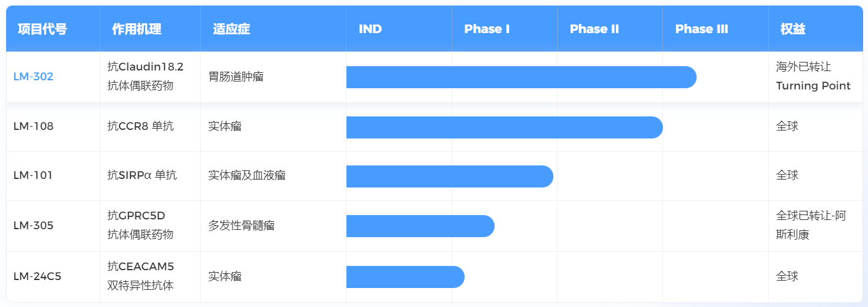This screenshot has width=868, height=307.
Task: Select the LM-101 project row
Action: (x=33, y=175)
